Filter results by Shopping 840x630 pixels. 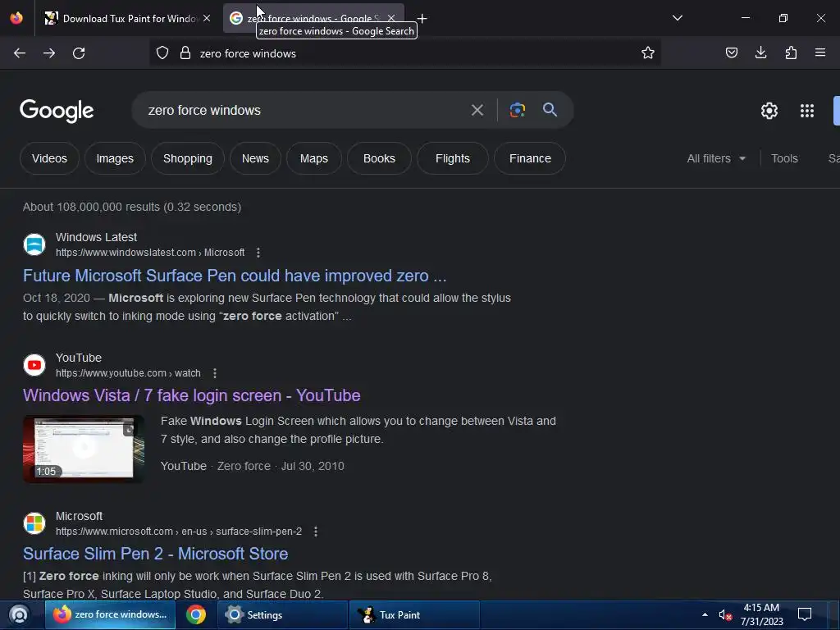click(188, 158)
